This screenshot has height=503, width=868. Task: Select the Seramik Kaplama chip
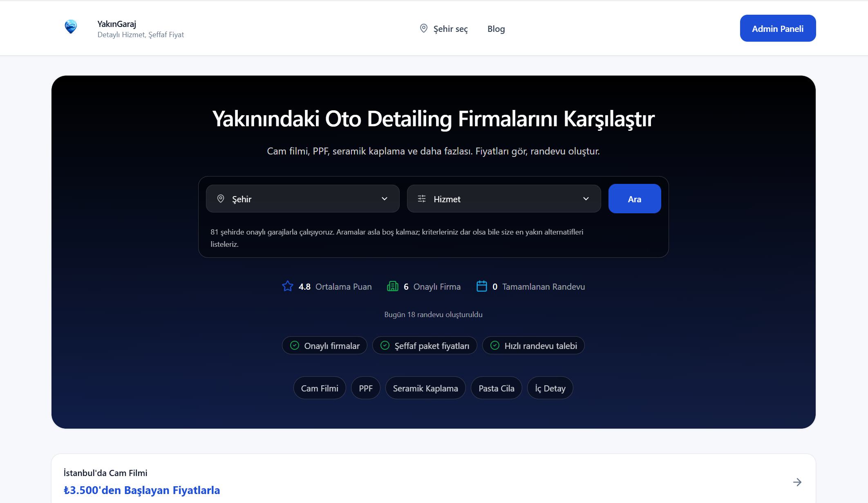(425, 388)
